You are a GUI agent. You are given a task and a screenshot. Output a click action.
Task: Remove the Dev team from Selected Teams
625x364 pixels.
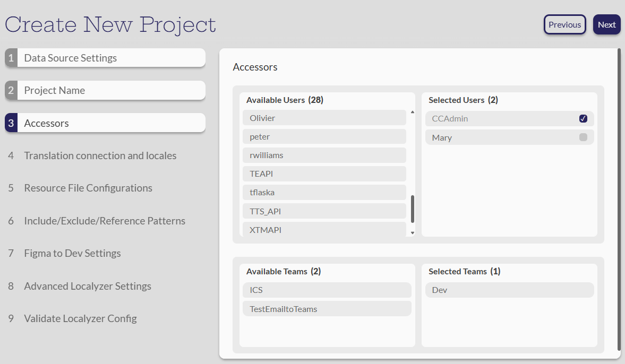[509, 290]
